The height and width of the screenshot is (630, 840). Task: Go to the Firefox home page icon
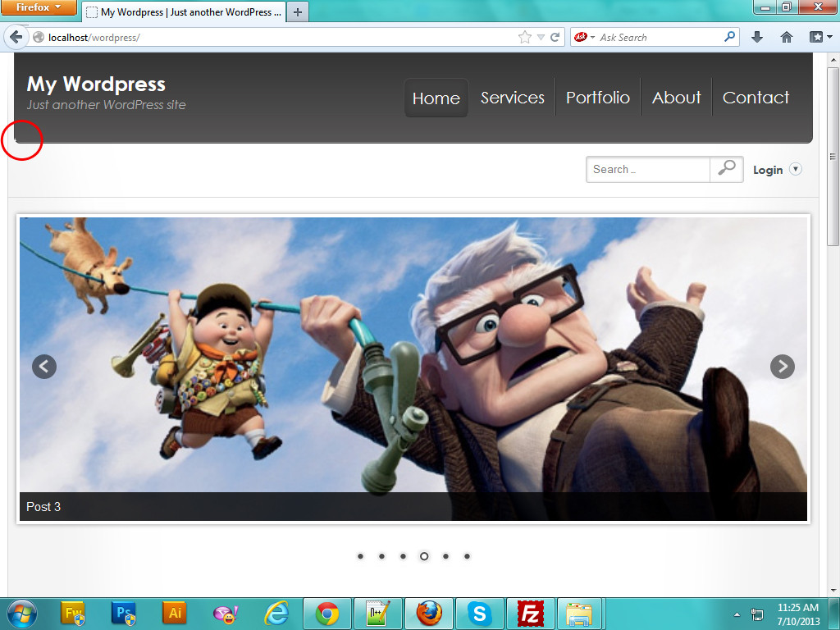click(786, 37)
